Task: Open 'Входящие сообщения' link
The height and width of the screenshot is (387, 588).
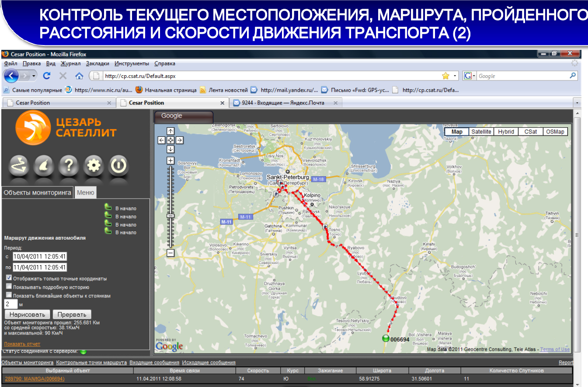Action: point(154,363)
